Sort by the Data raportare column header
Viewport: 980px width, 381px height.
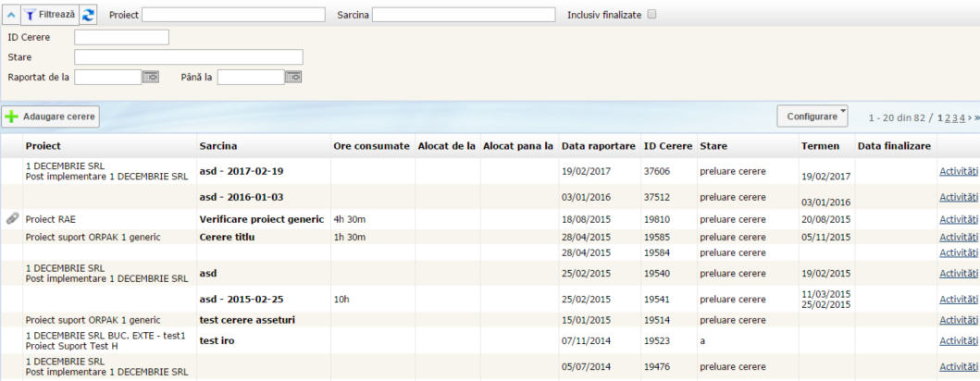[598, 146]
